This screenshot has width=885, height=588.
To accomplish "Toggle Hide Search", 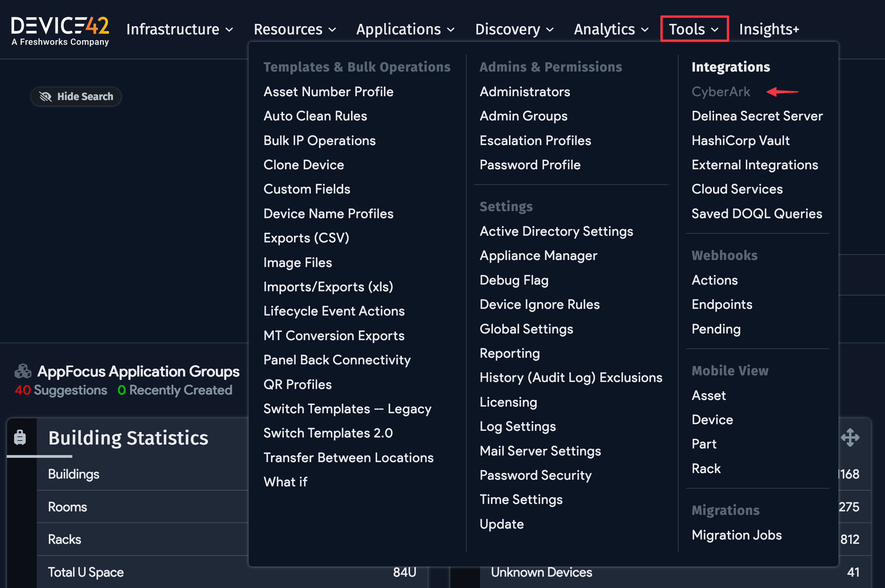I will coord(76,96).
